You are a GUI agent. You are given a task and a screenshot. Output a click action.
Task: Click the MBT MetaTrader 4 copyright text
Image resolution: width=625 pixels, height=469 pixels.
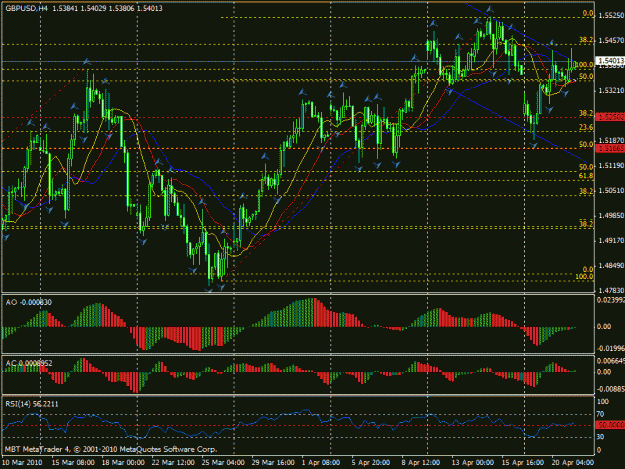111,449
